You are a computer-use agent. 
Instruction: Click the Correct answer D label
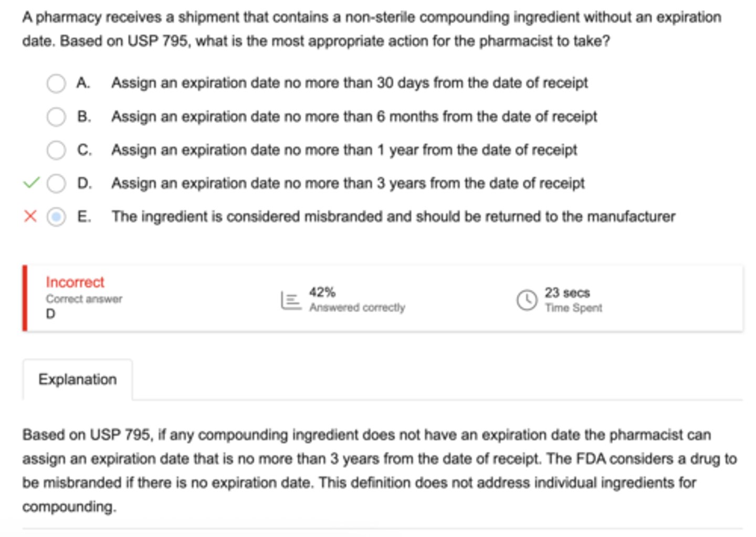pyautogui.click(x=83, y=306)
